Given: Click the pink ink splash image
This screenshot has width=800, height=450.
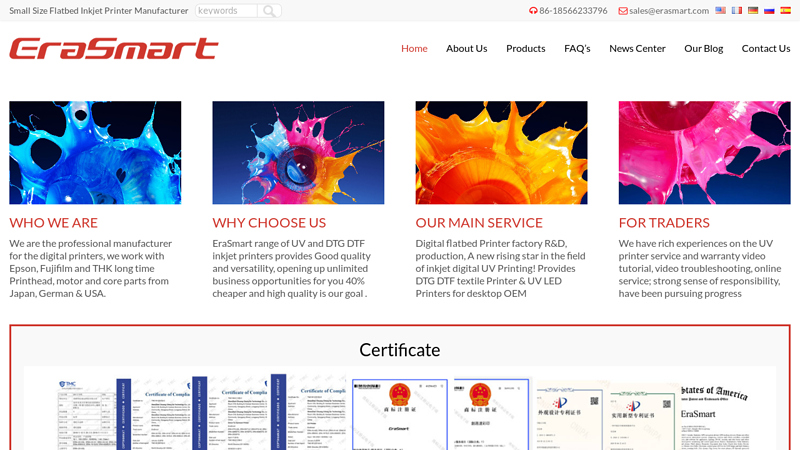Looking at the screenshot, I should [x=705, y=153].
